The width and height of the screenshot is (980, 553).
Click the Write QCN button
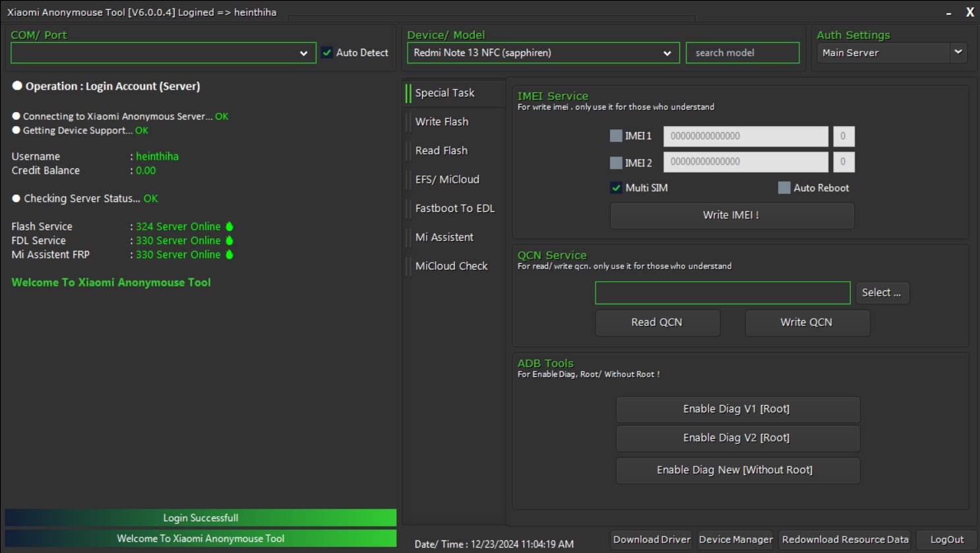tap(807, 323)
